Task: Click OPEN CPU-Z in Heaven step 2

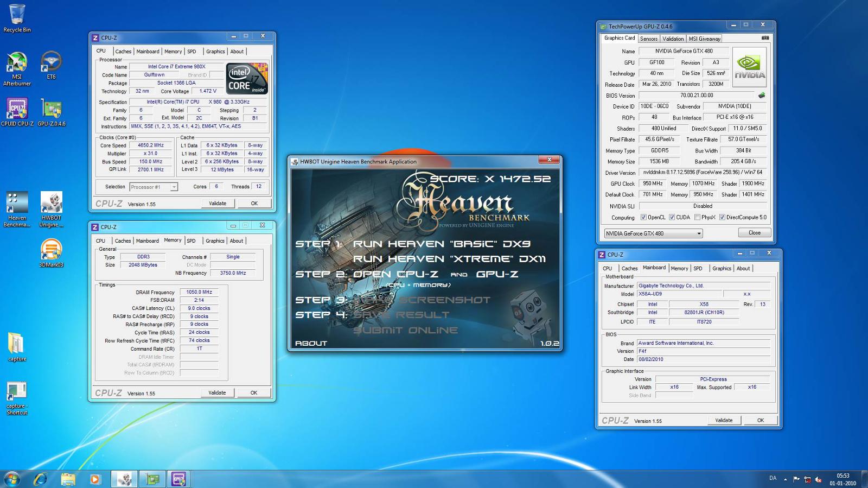Action: click(395, 274)
